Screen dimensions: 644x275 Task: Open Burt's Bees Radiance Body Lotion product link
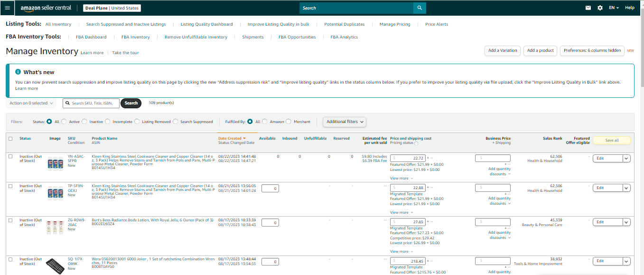tap(152, 220)
